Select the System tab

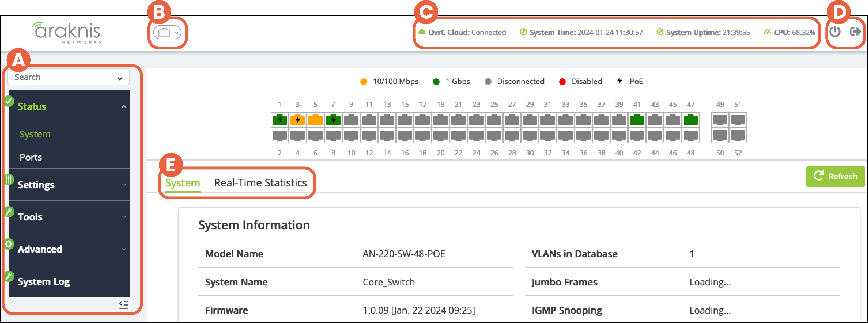pos(182,183)
